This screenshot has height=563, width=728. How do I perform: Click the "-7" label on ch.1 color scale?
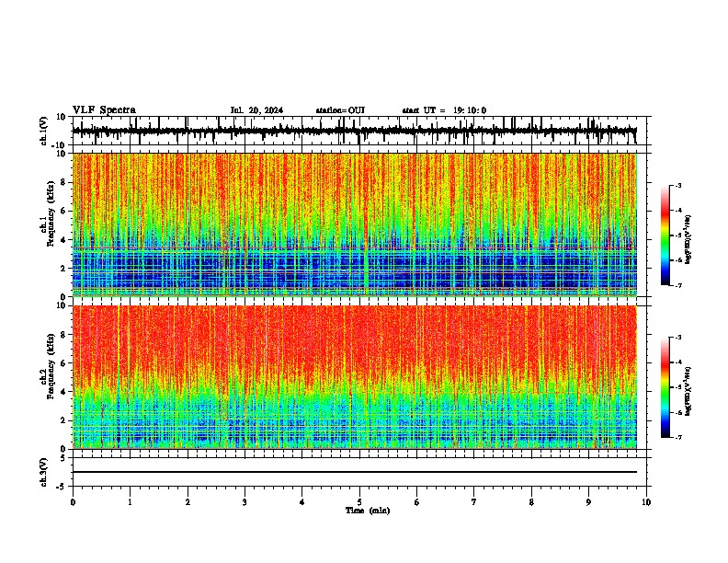(677, 285)
